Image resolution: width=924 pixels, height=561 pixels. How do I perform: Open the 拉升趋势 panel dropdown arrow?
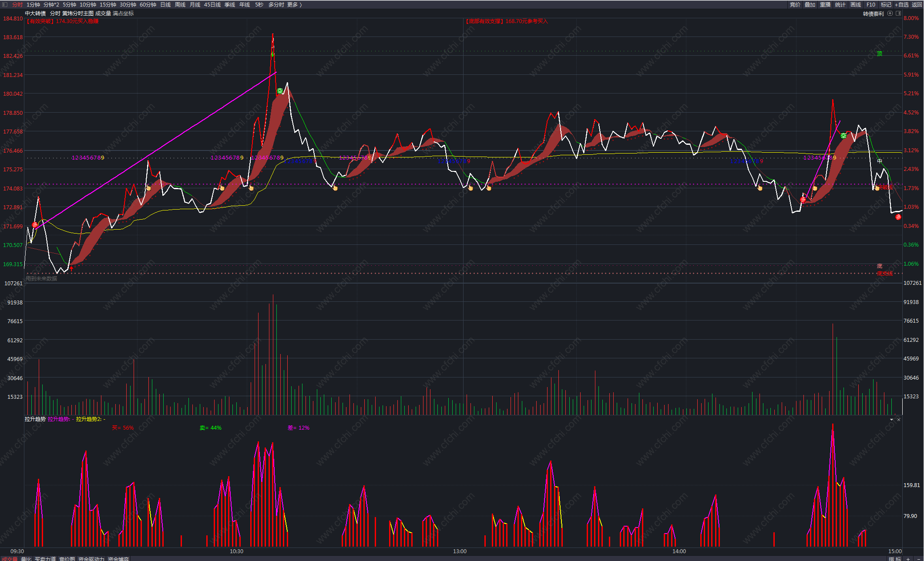(x=891, y=420)
